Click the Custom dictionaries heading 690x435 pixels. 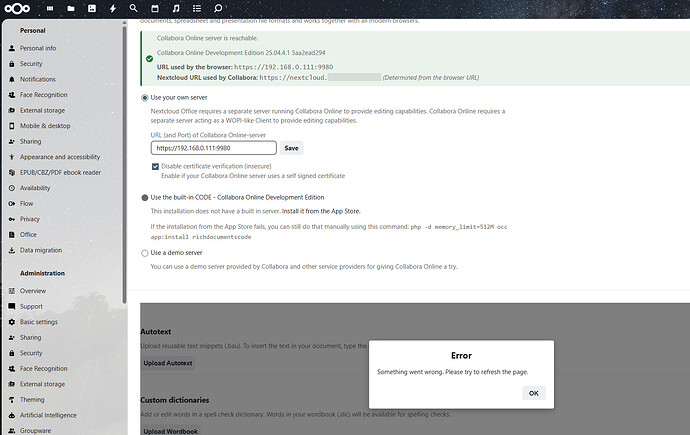175,400
